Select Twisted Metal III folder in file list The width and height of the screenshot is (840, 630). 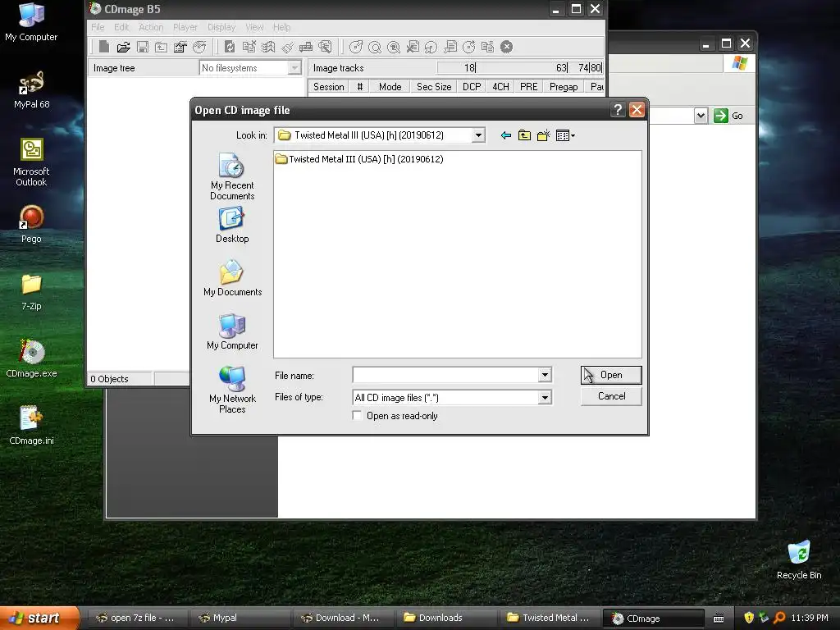359,159
